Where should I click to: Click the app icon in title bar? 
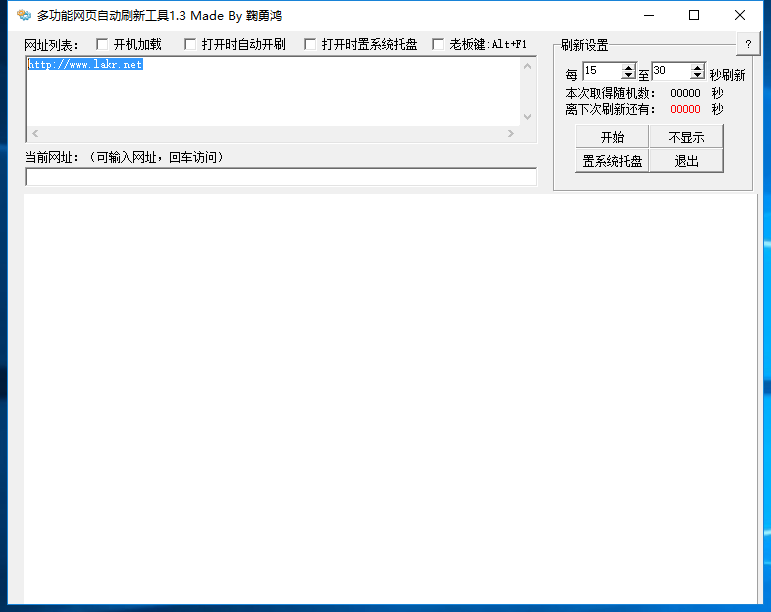23,15
